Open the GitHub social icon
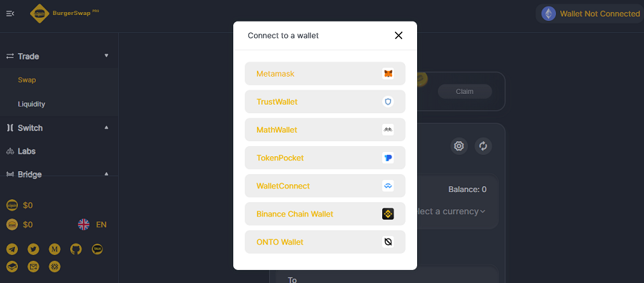 click(76, 249)
